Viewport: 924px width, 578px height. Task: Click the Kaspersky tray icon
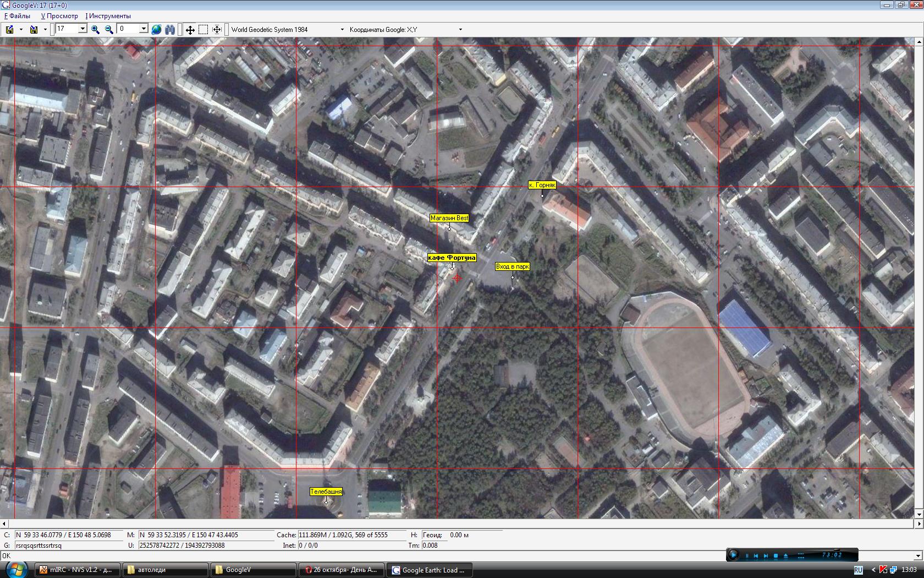click(883, 570)
